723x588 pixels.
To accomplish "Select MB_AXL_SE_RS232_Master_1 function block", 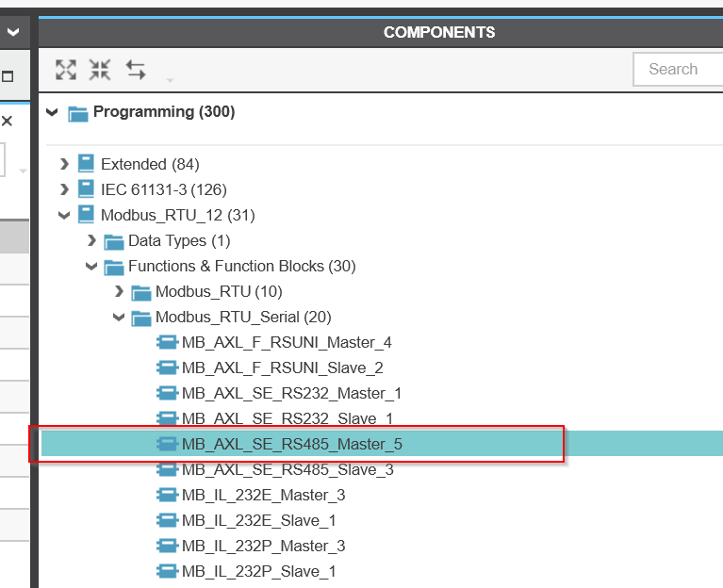I will 291,393.
